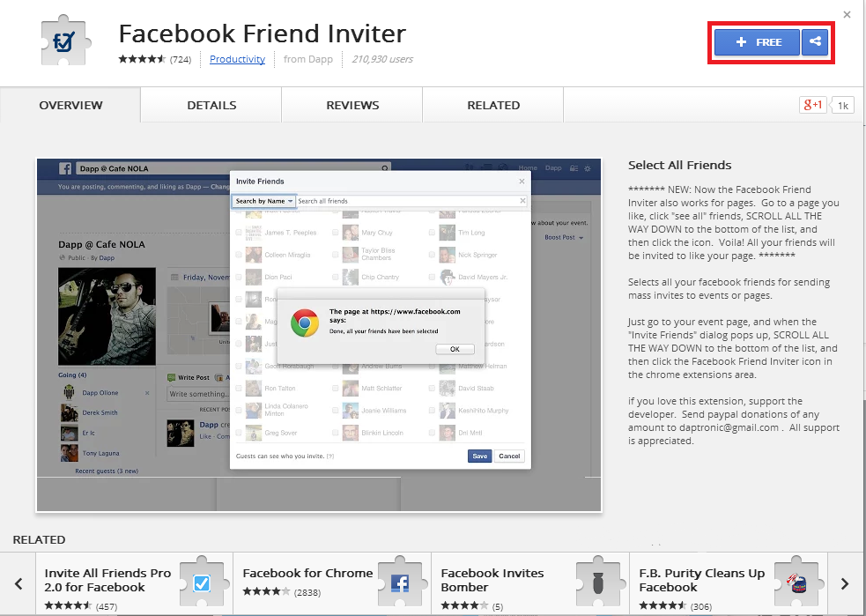Select the OVERVIEW tab
Screen dimensions: 866x616
(x=70, y=105)
